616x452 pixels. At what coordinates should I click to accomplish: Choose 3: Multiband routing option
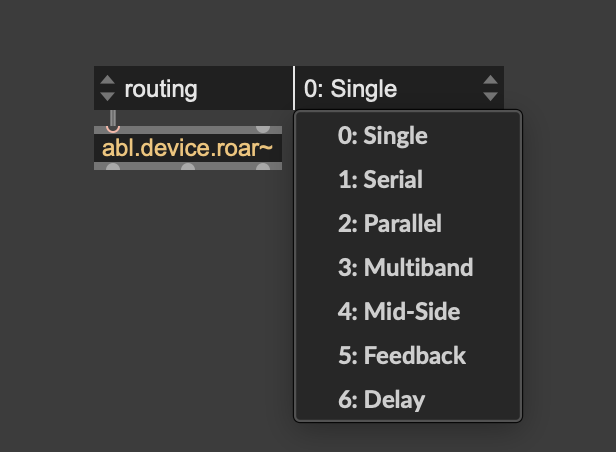tap(405, 268)
